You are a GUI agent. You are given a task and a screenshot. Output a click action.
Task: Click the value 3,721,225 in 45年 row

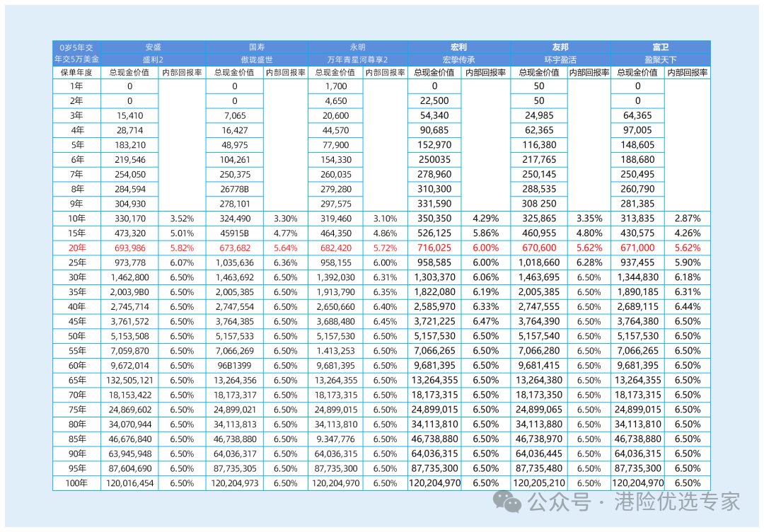[x=434, y=322]
